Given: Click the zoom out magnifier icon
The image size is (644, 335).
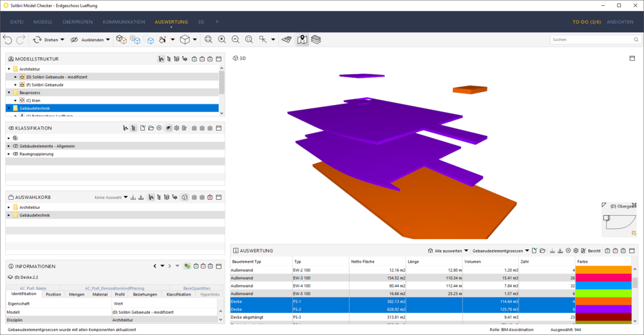Looking at the screenshot, I should tap(235, 39).
